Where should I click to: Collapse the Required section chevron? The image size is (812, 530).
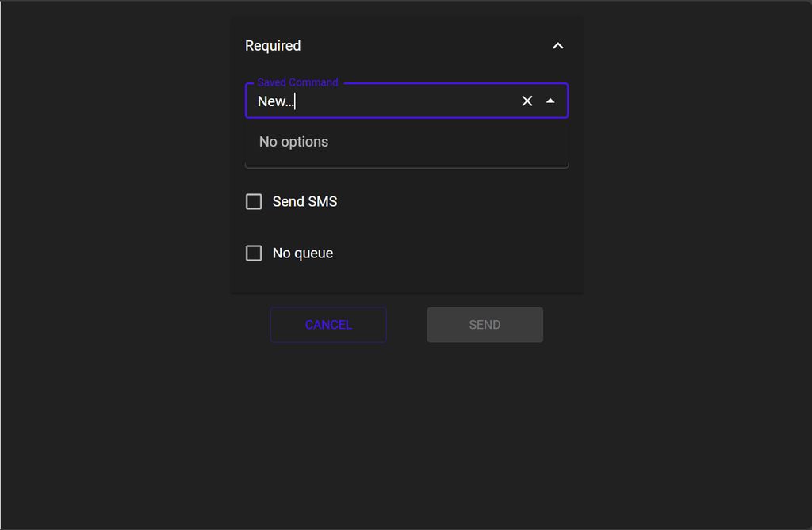(x=557, y=46)
